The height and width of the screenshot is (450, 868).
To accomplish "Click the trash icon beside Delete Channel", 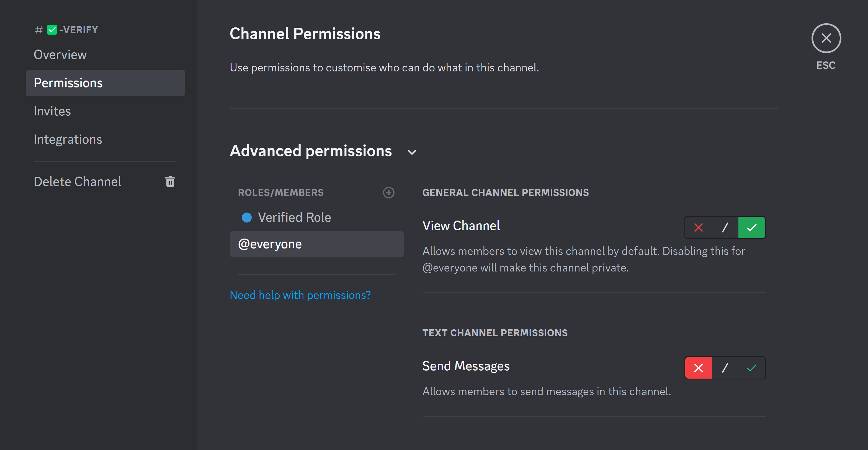I will pyautogui.click(x=170, y=182).
